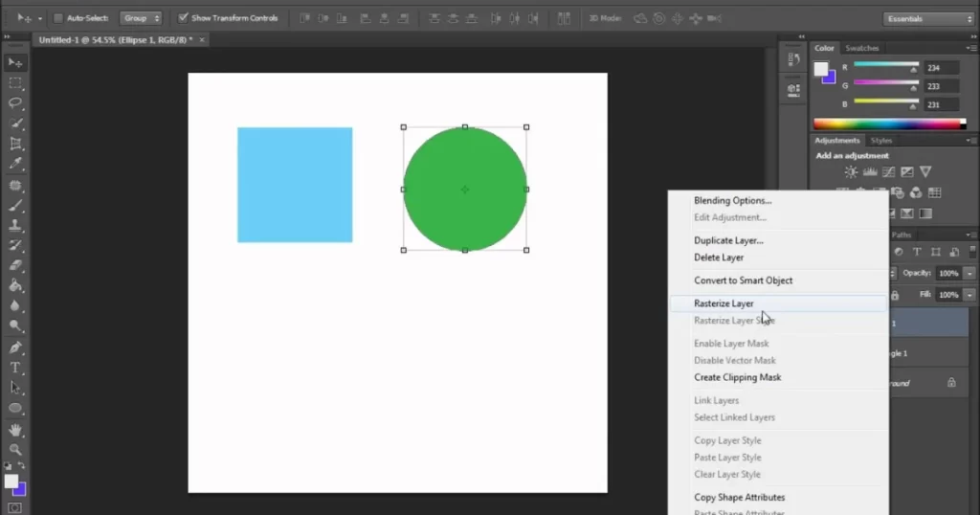The image size is (980, 515).
Task: Pick a color from the spectrum ramp
Action: pyautogui.click(x=889, y=124)
